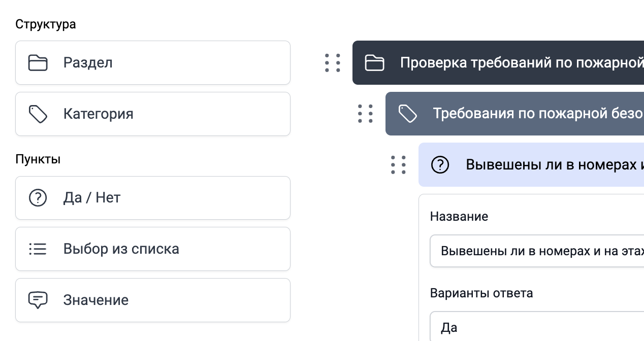Click drag handle of the Проверка требований section

click(x=333, y=63)
